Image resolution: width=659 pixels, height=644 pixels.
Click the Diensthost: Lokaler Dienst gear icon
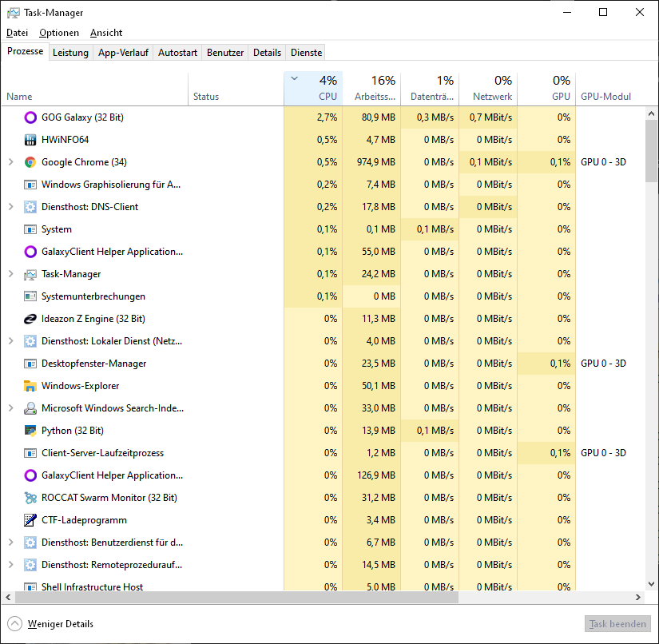point(30,341)
